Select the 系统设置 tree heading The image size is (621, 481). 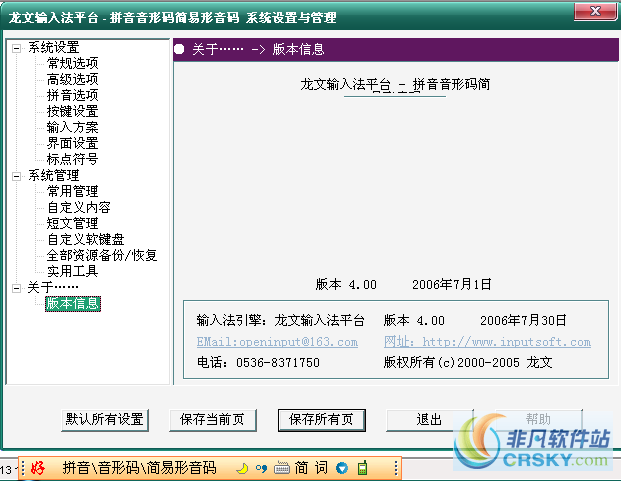pyautogui.click(x=53, y=48)
